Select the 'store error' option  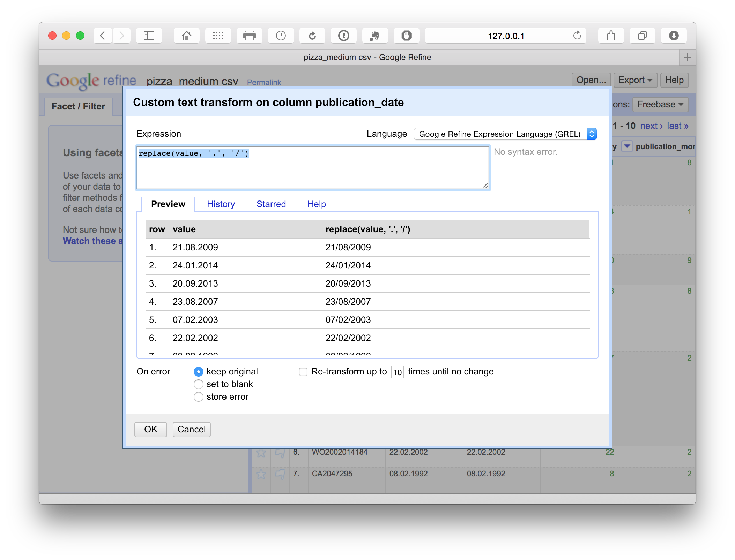tap(199, 397)
